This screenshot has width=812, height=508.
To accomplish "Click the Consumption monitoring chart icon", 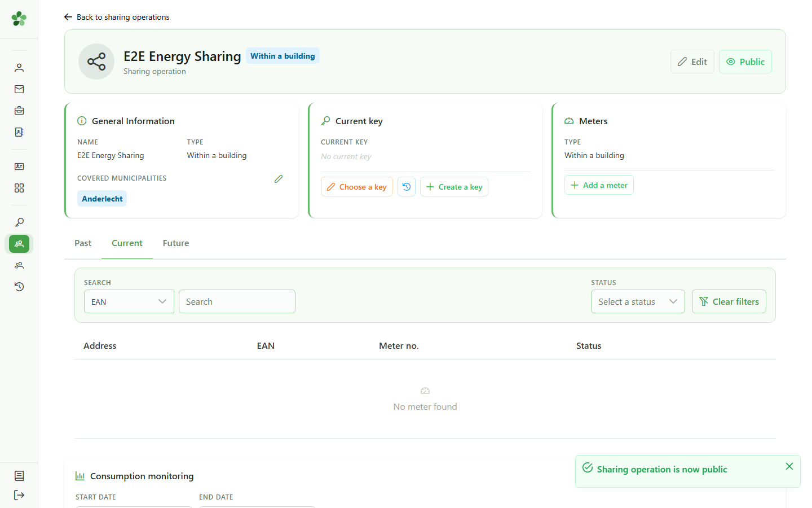I will coord(80,476).
